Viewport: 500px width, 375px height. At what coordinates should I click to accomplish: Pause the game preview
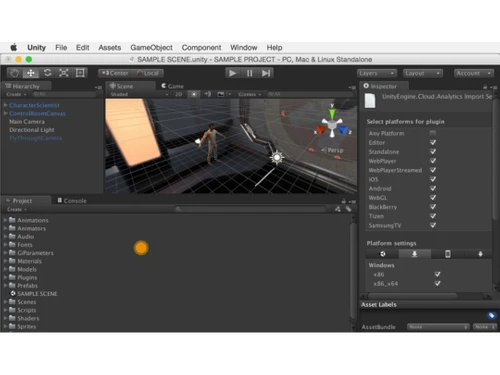[x=249, y=73]
